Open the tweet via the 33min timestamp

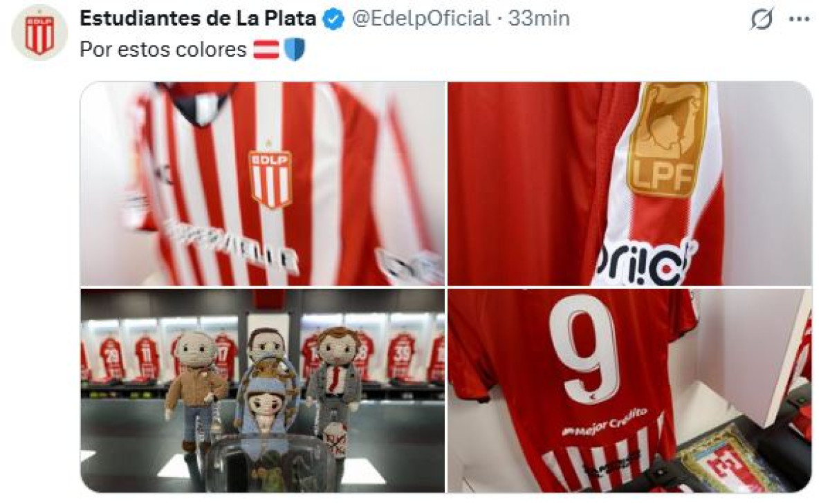pyautogui.click(x=539, y=19)
